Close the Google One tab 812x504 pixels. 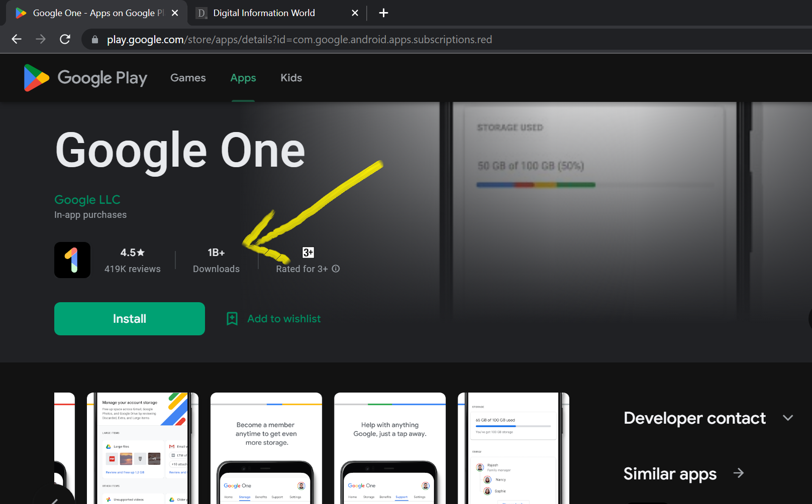(175, 13)
